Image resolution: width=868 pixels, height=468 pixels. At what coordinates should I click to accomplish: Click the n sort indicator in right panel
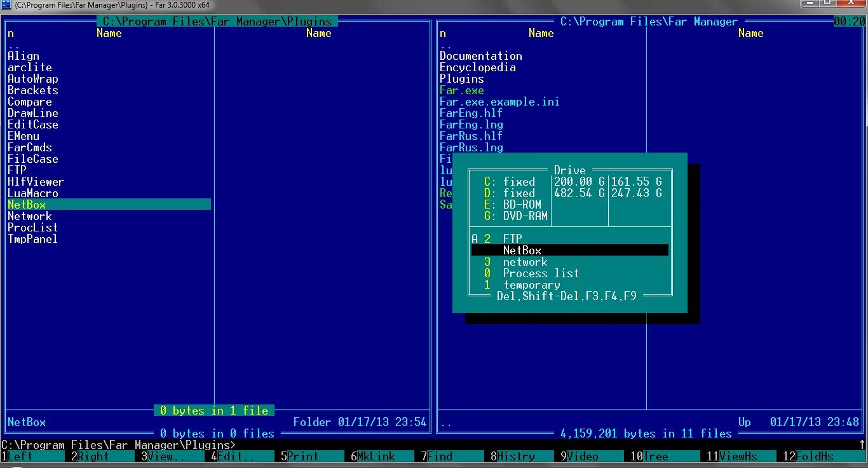443,33
